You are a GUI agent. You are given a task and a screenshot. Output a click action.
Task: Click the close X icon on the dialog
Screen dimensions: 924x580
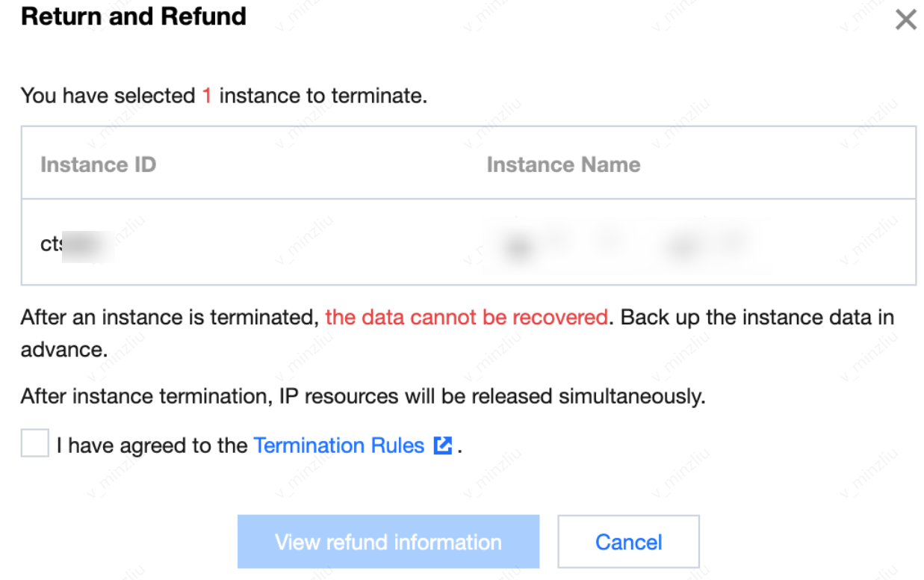[905, 19]
